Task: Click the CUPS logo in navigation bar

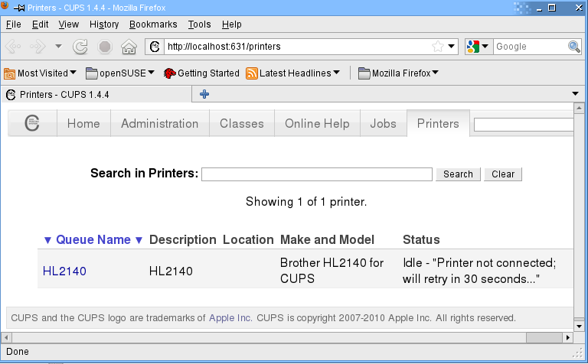Action: pos(32,123)
